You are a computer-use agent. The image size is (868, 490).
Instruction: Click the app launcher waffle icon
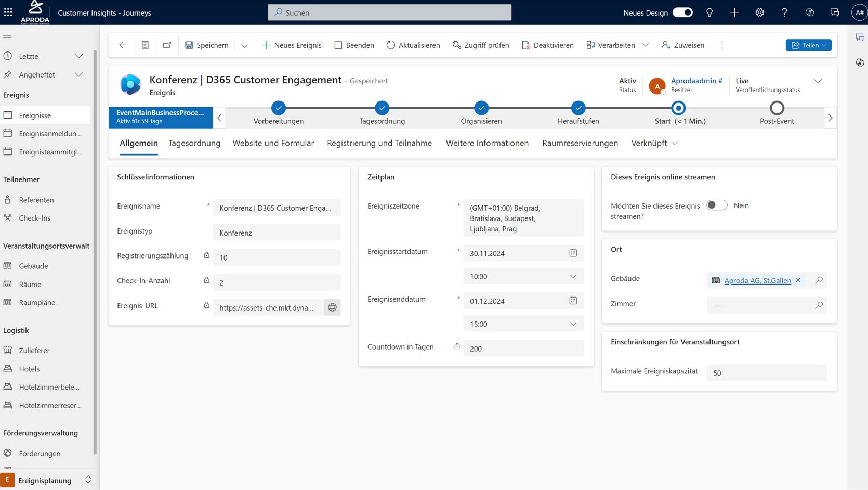[x=8, y=12]
